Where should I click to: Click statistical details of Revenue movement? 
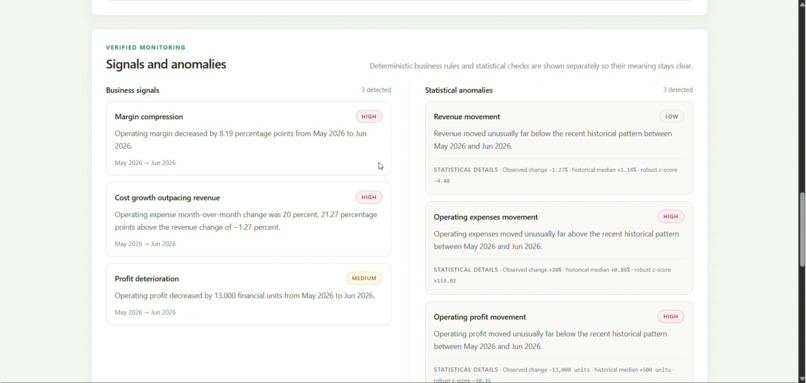point(555,175)
